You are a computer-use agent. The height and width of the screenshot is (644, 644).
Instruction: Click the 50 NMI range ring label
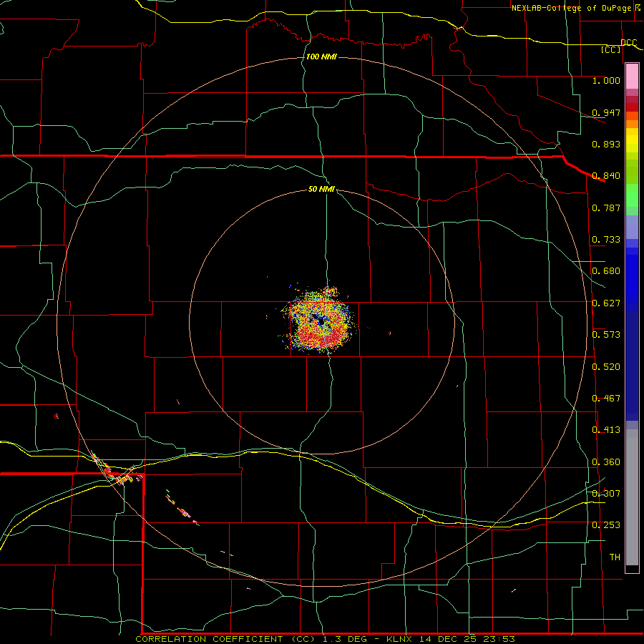click(321, 189)
